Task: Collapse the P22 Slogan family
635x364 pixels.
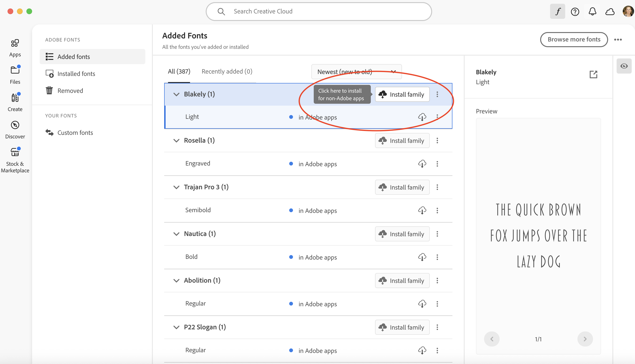Action: 176,327
